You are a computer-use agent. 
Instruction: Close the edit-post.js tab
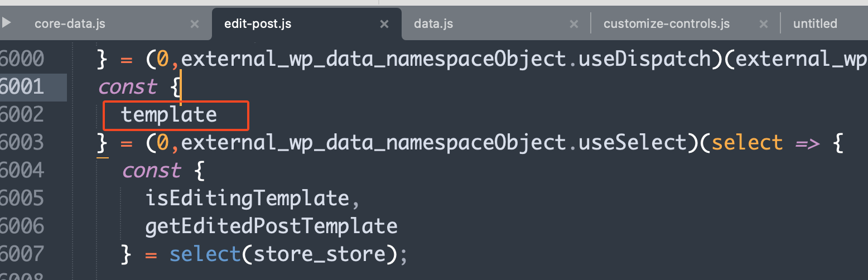point(384,24)
